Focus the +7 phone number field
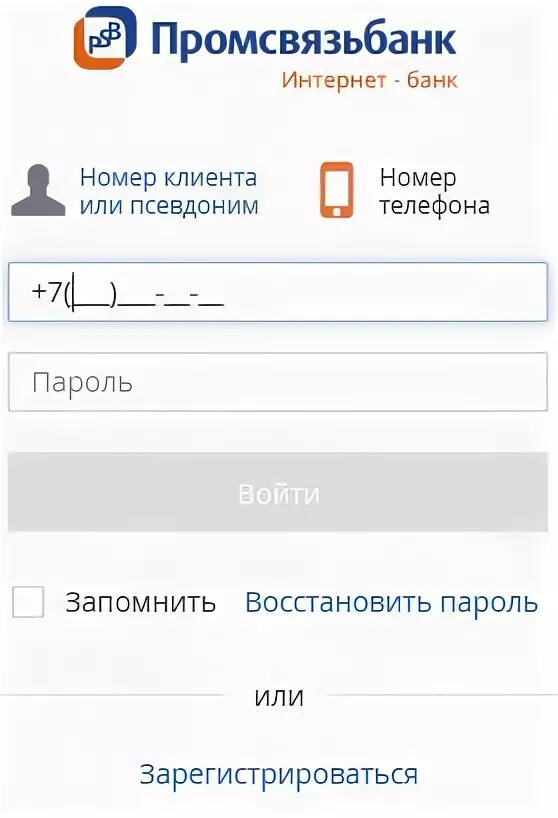Viewport: 558px width, 818px height. [277, 292]
